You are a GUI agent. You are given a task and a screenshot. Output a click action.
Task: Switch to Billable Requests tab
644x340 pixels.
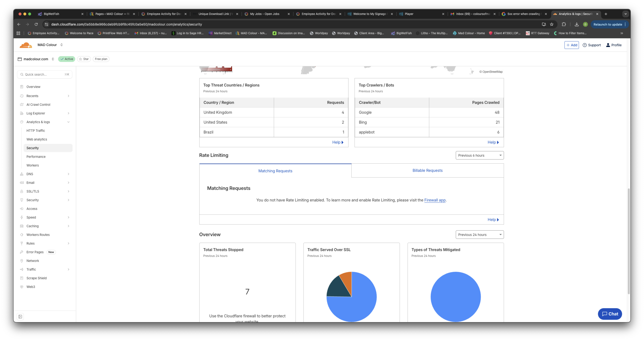click(427, 170)
